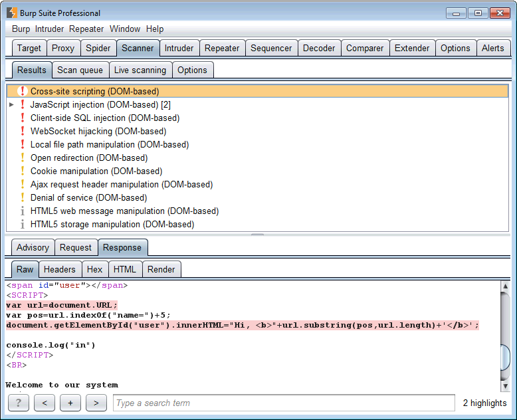
Task: Click yellow icon next to Cookie manipulation
Action: pyautogui.click(x=23, y=171)
